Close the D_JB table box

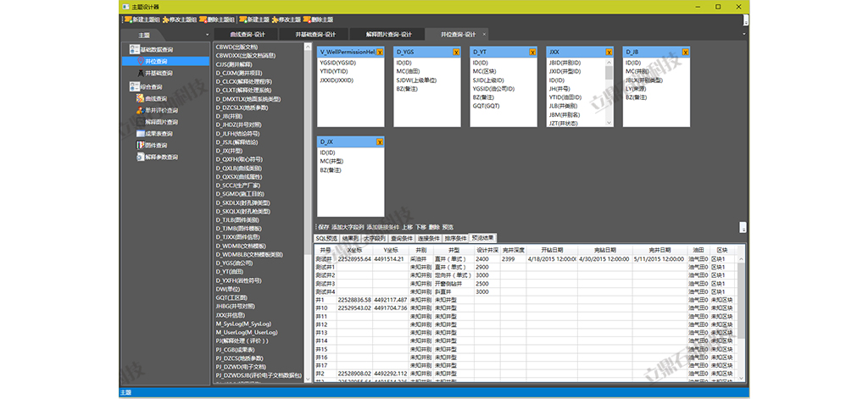coord(685,52)
